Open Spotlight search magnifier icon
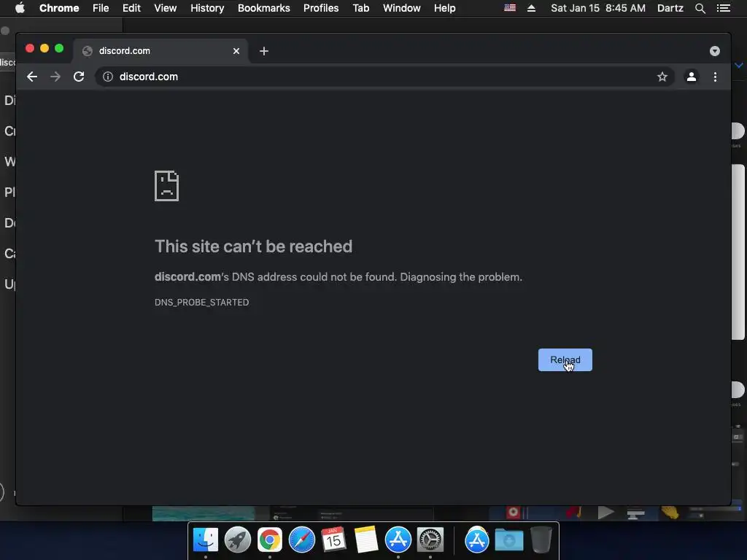 tap(700, 8)
